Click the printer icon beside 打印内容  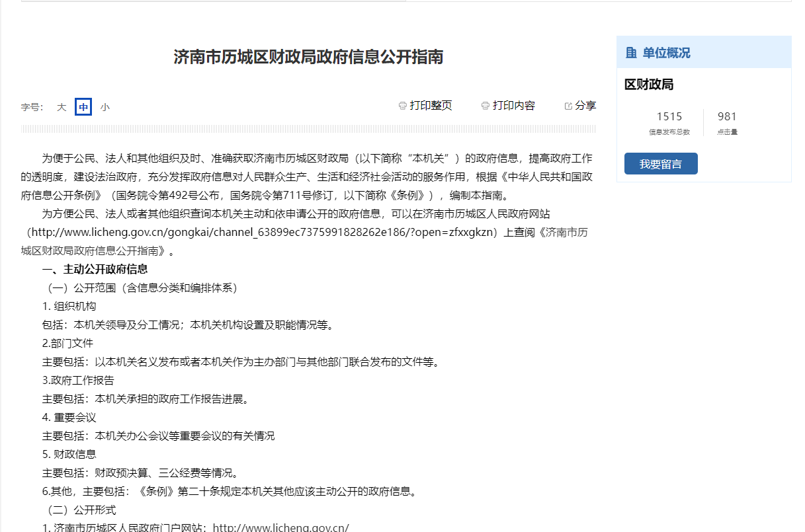pyautogui.click(x=486, y=106)
